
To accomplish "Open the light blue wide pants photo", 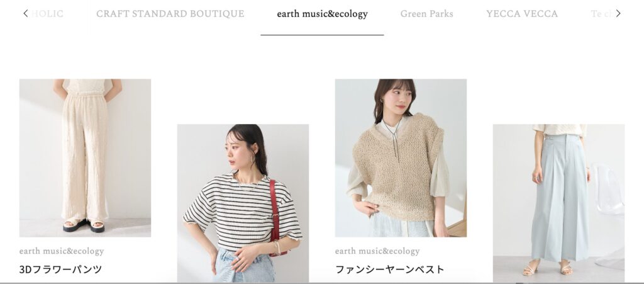I will (558, 203).
